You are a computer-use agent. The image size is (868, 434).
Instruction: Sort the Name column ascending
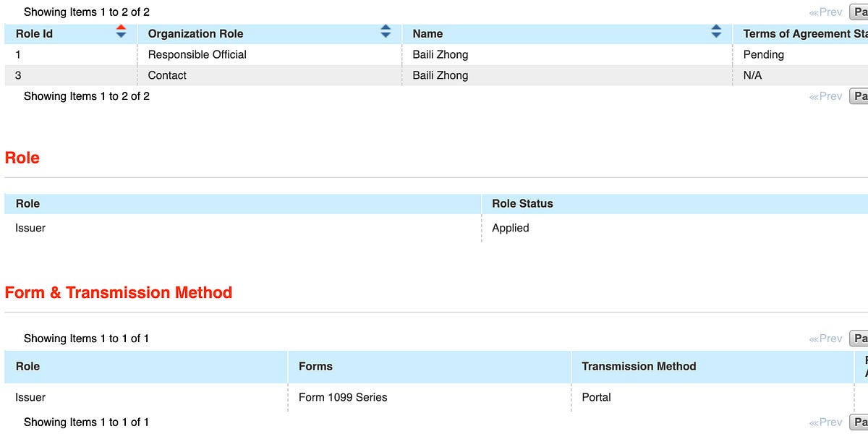(716, 27)
